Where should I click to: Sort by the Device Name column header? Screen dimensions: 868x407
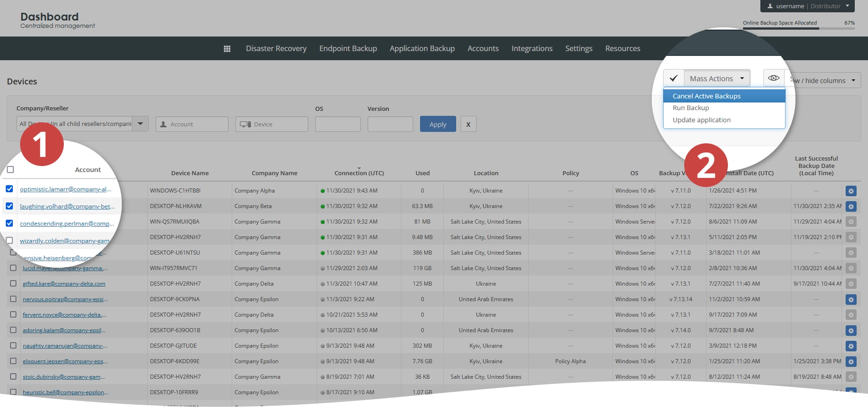[190, 173]
